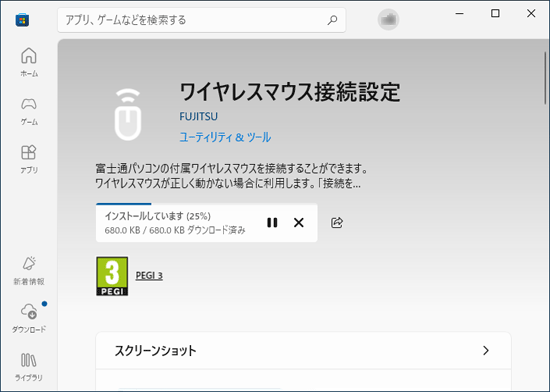Open the FUJITSU publisher link
The image size is (550, 392).
(x=199, y=116)
